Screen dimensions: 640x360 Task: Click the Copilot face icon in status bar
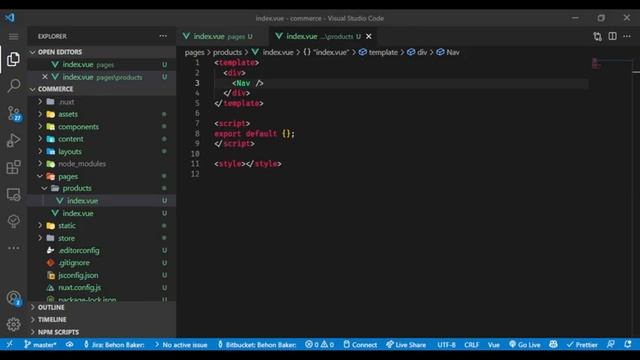click(553, 344)
